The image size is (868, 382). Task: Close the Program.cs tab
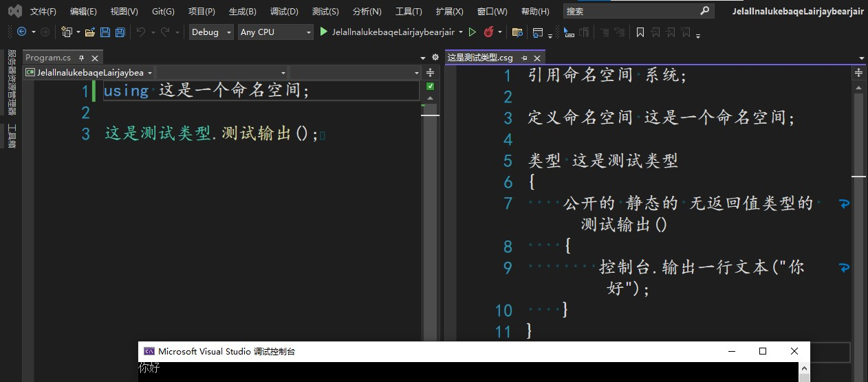[x=95, y=58]
